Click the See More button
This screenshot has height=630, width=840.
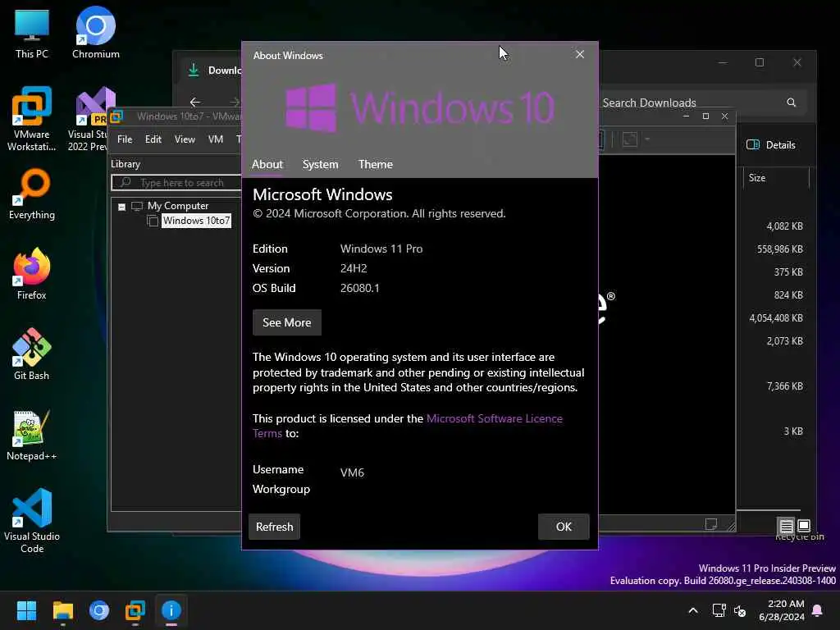[x=286, y=322]
